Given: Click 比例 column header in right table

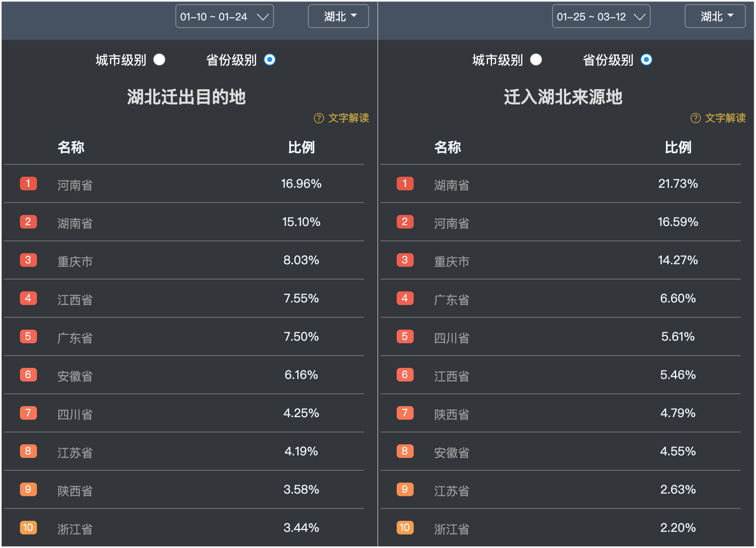Looking at the screenshot, I should pos(678,147).
